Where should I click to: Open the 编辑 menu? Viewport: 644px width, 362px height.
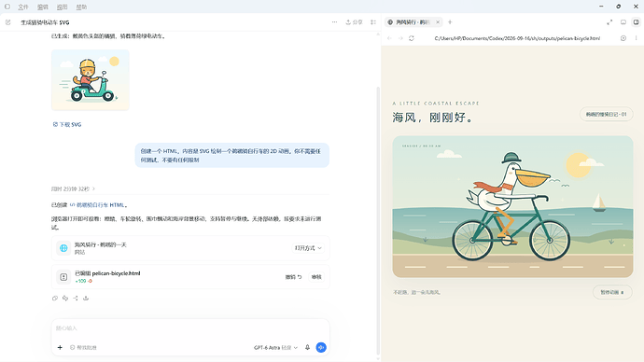coord(42,7)
